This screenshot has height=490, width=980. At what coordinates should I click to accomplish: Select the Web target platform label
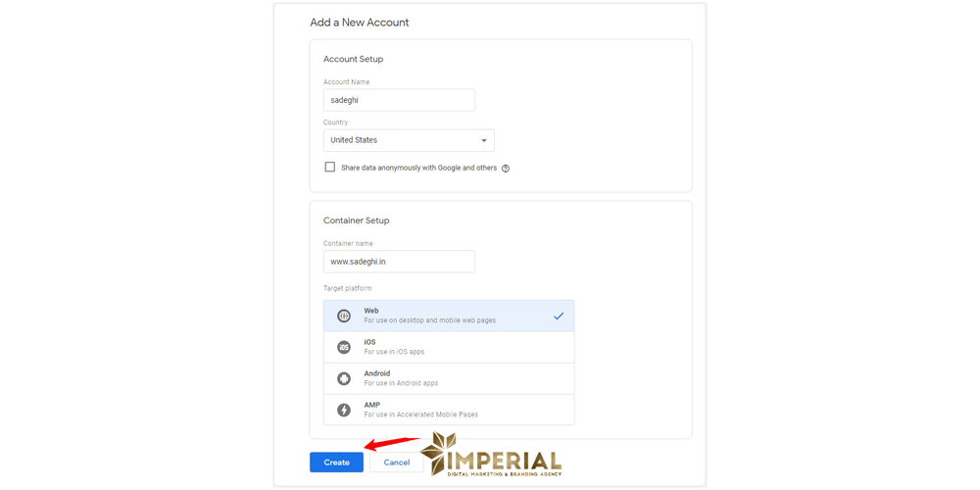point(371,311)
